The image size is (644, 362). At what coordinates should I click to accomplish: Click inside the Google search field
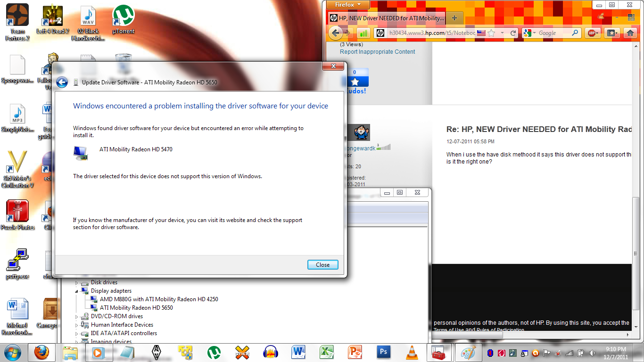(553, 33)
